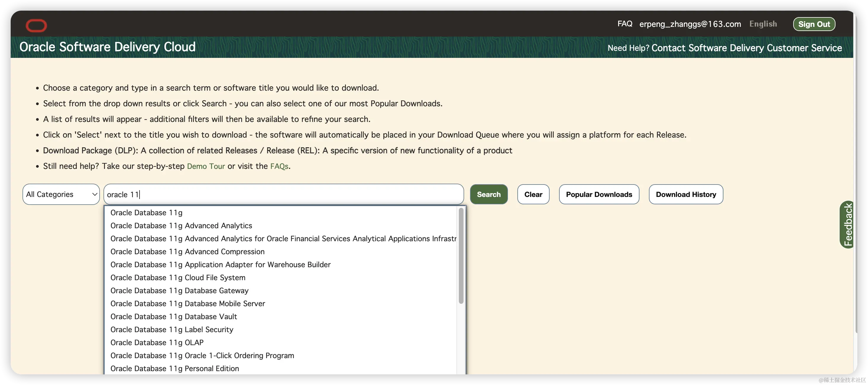Click the red Oracle logo icon
This screenshot has height=385, width=868.
click(x=36, y=26)
